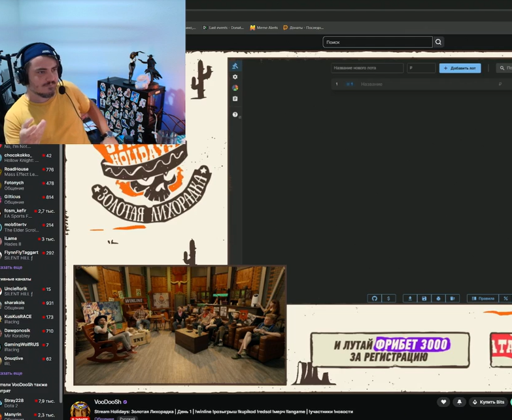
Task: Click the dollar sign donate icon
Action: point(388,298)
